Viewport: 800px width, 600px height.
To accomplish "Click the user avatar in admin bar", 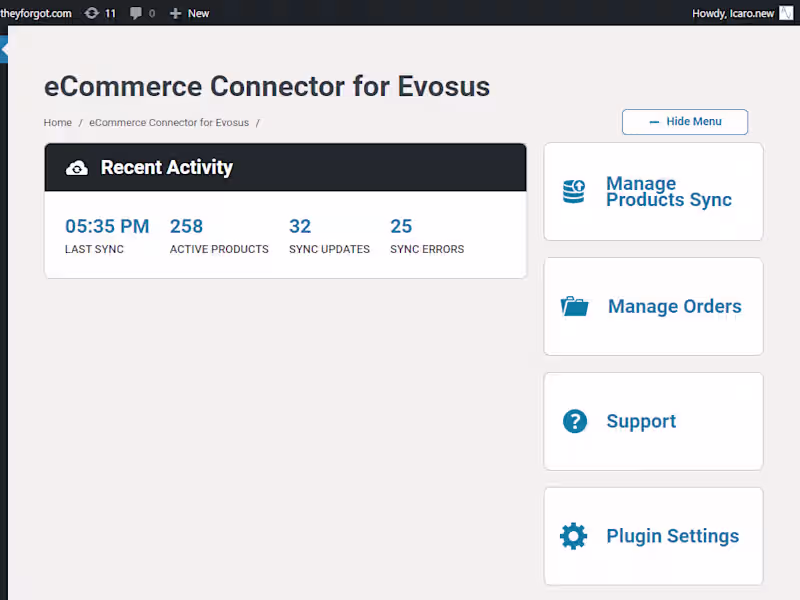I will (786, 13).
